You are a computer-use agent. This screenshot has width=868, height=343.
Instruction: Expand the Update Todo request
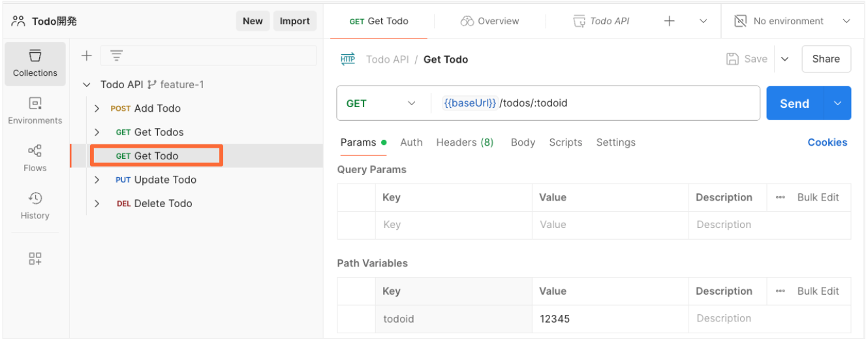point(97,180)
